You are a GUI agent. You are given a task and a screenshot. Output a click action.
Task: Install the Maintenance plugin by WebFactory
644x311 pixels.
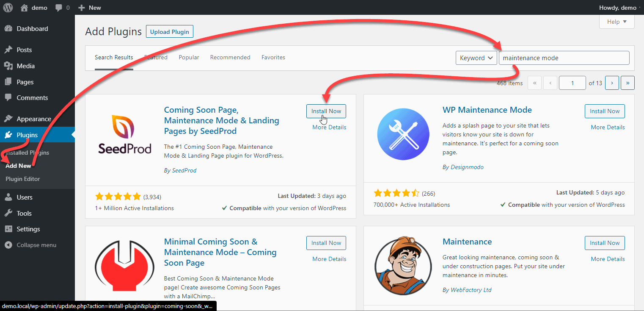(605, 243)
